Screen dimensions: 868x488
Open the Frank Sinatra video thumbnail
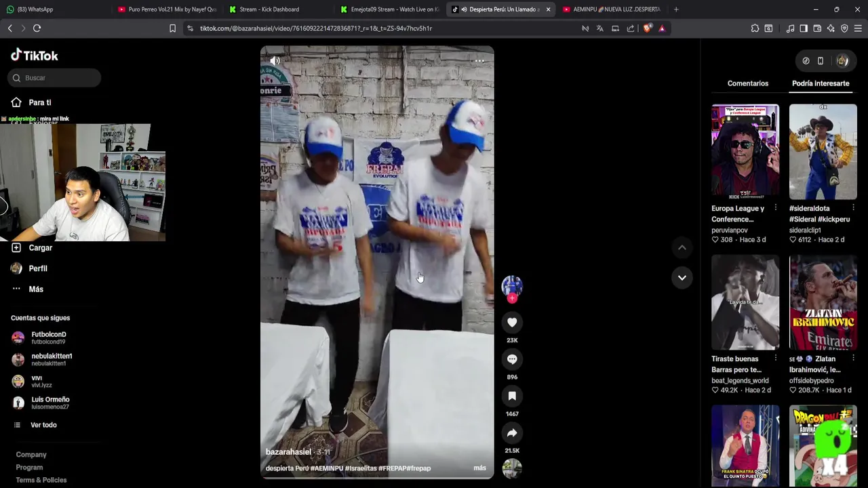pyautogui.click(x=745, y=446)
